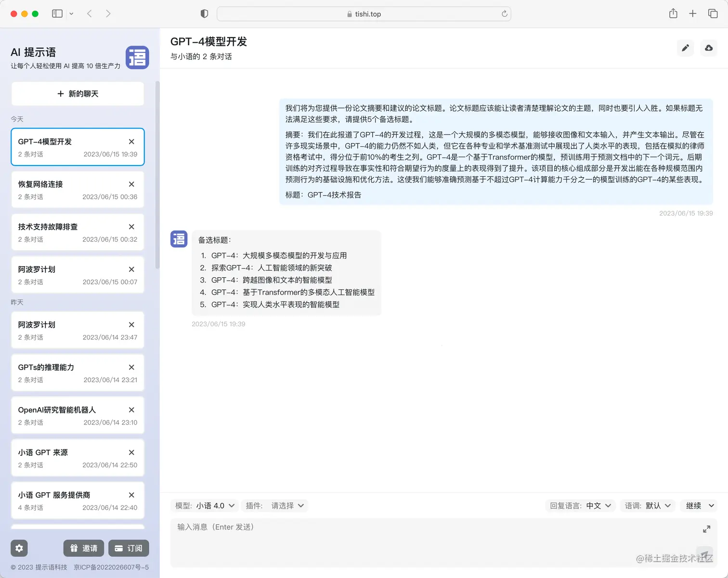Delete the 阿波罗计划 chat from 23:47

[131, 325]
